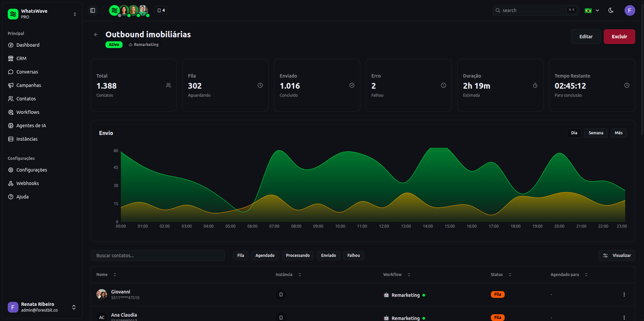Switch chart to Semana view

596,133
